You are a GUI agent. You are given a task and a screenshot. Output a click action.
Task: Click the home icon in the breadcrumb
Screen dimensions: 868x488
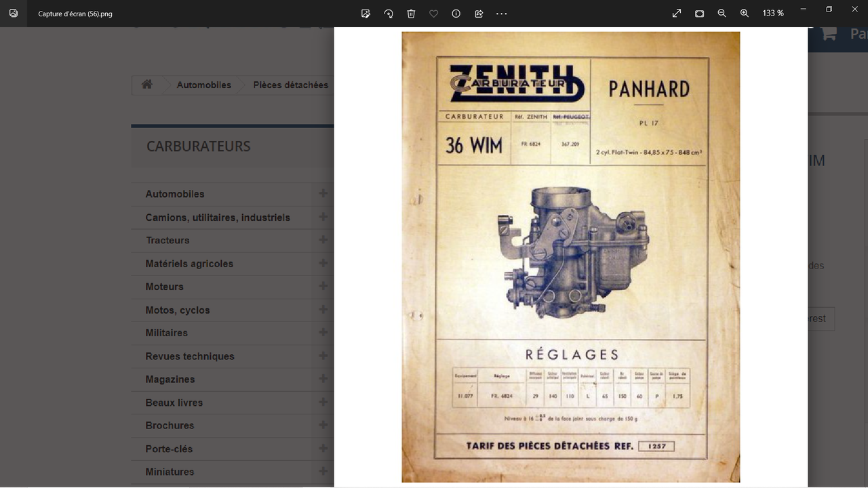point(147,85)
